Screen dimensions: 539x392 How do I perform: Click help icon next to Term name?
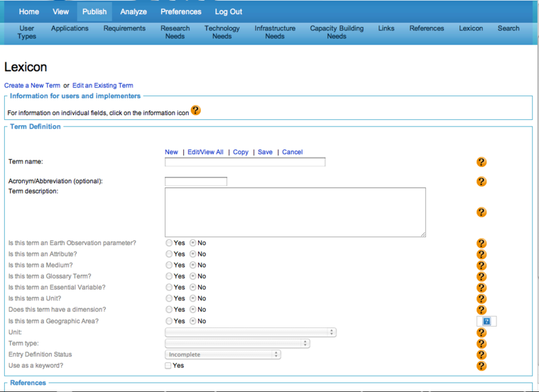tap(481, 162)
